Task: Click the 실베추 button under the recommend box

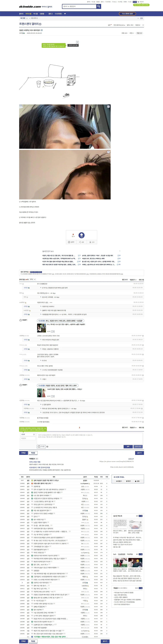Action: [x=71, y=242]
